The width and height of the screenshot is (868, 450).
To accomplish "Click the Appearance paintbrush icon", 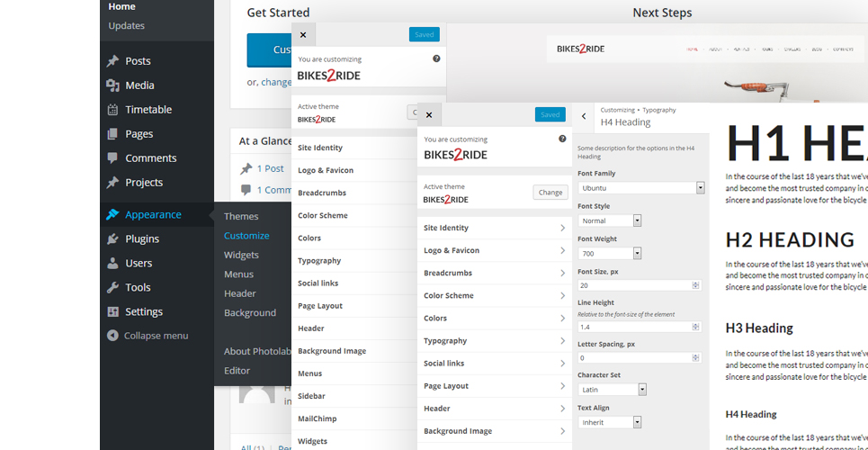I will coord(113,214).
